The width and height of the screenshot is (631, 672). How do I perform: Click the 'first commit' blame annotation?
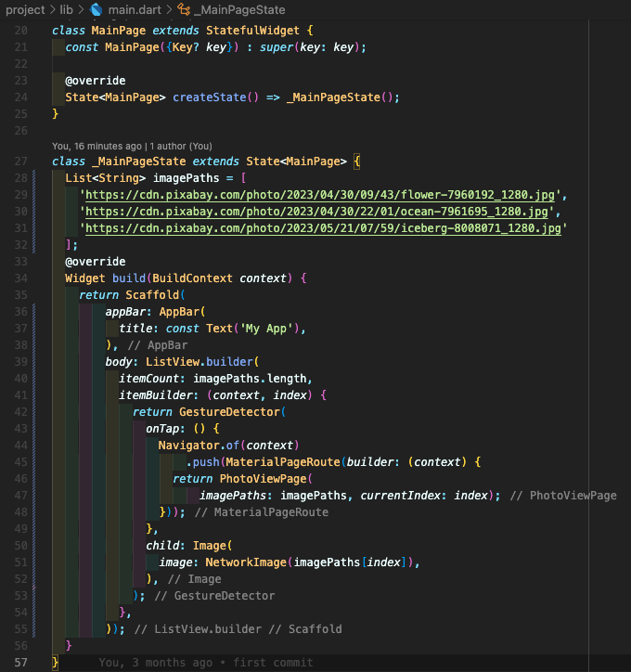[x=273, y=663]
